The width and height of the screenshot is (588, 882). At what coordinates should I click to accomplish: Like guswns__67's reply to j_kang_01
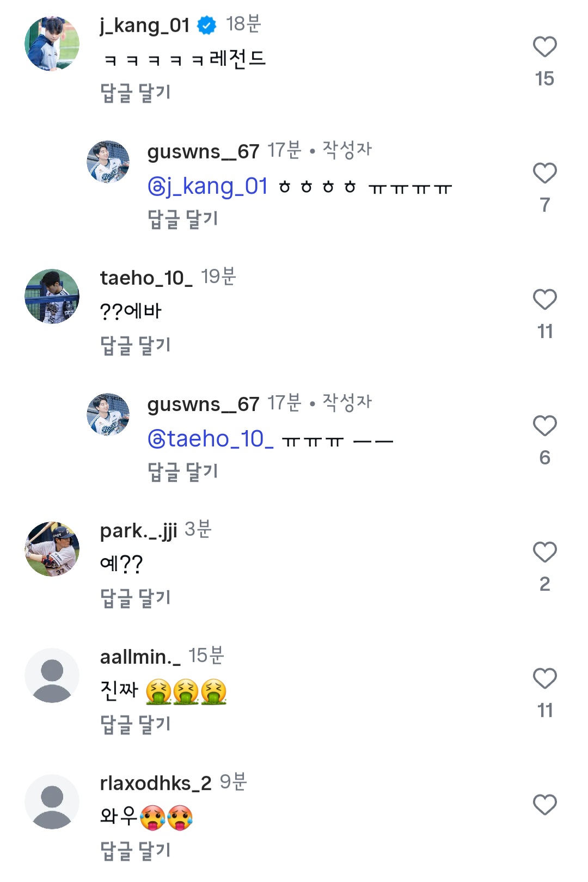tap(544, 173)
